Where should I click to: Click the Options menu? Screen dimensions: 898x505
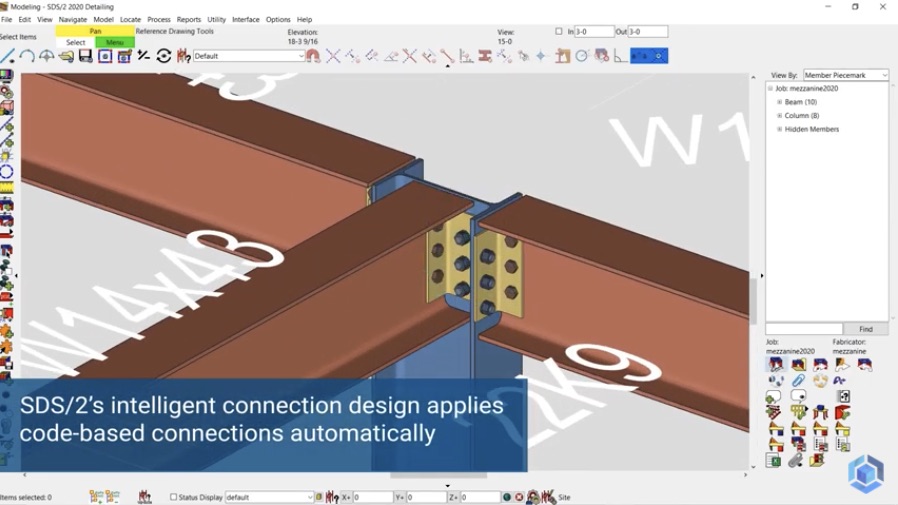(x=278, y=19)
